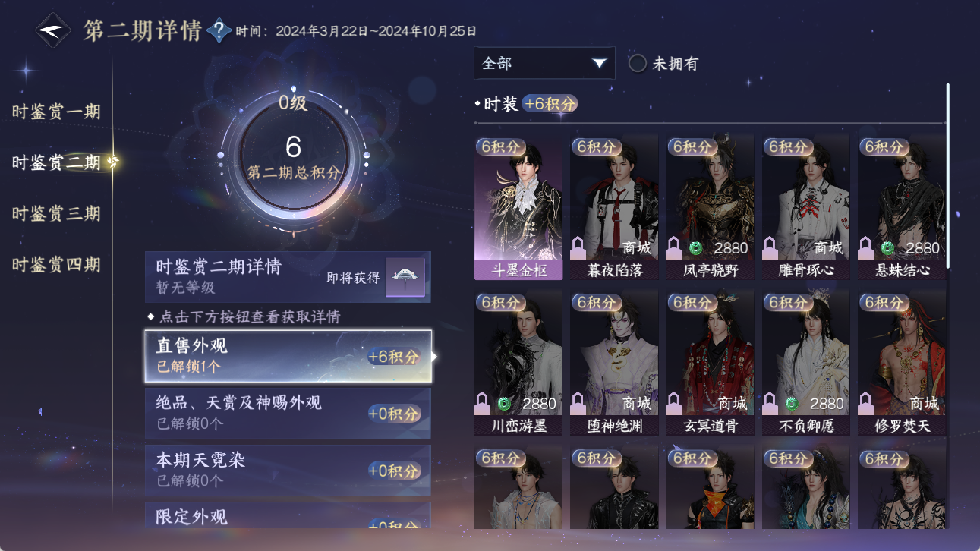Screen dimensions: 980x551
Task: Click wardrobe icon on 修罗焚天 card
Action: coord(867,403)
